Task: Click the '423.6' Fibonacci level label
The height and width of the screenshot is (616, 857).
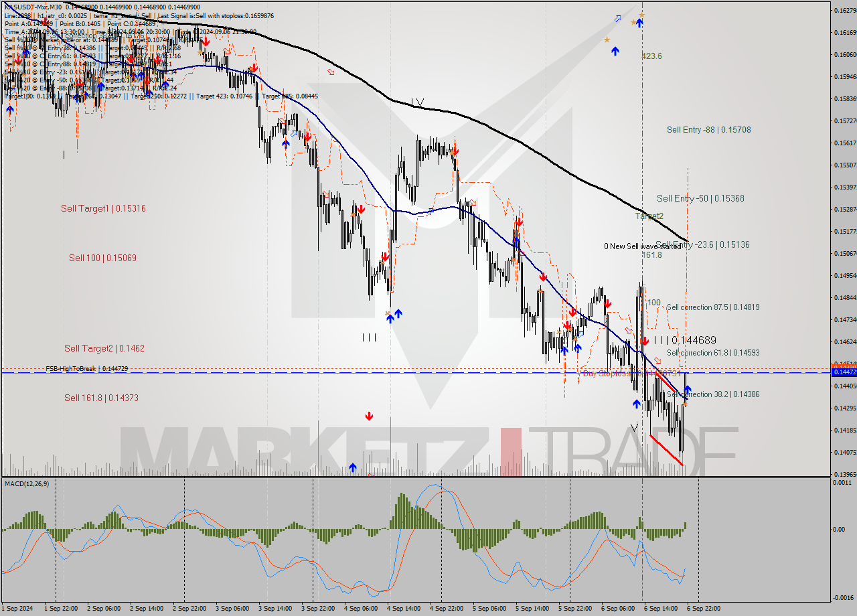Action: pyautogui.click(x=651, y=56)
